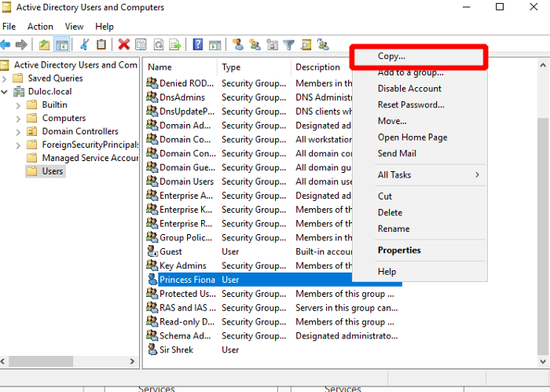Select the Group Polic... group row

coord(249,237)
